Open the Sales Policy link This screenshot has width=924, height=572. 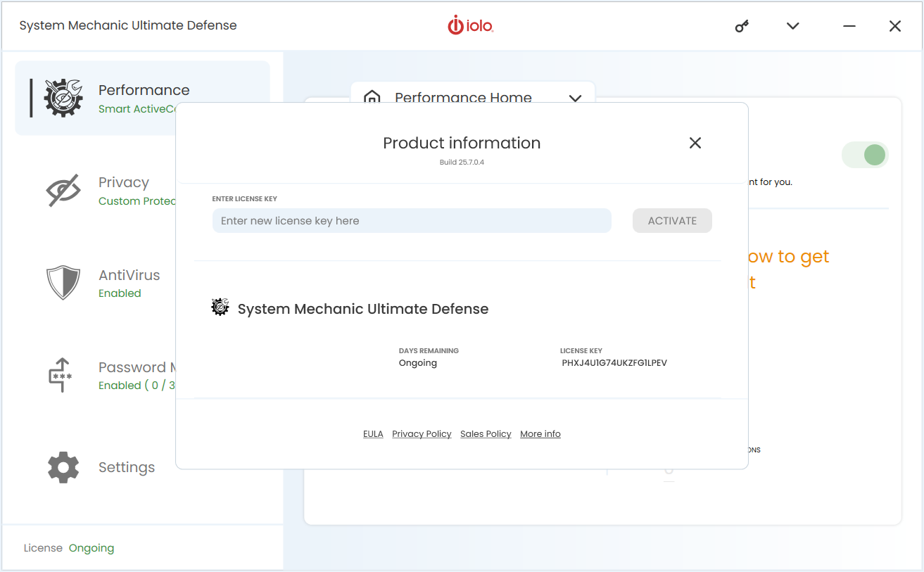[x=486, y=434]
